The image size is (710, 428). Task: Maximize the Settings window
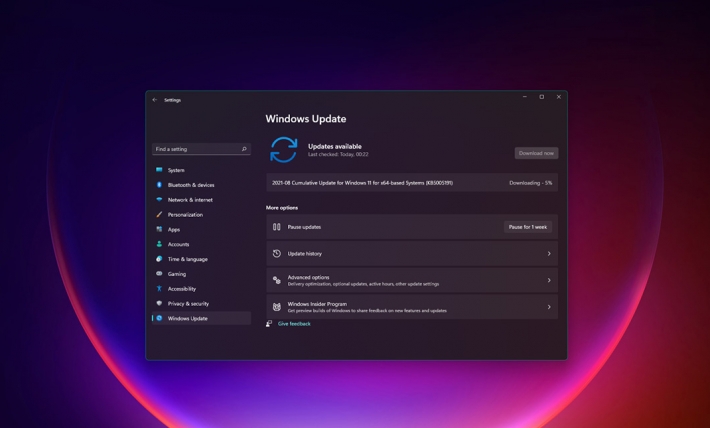pos(542,96)
